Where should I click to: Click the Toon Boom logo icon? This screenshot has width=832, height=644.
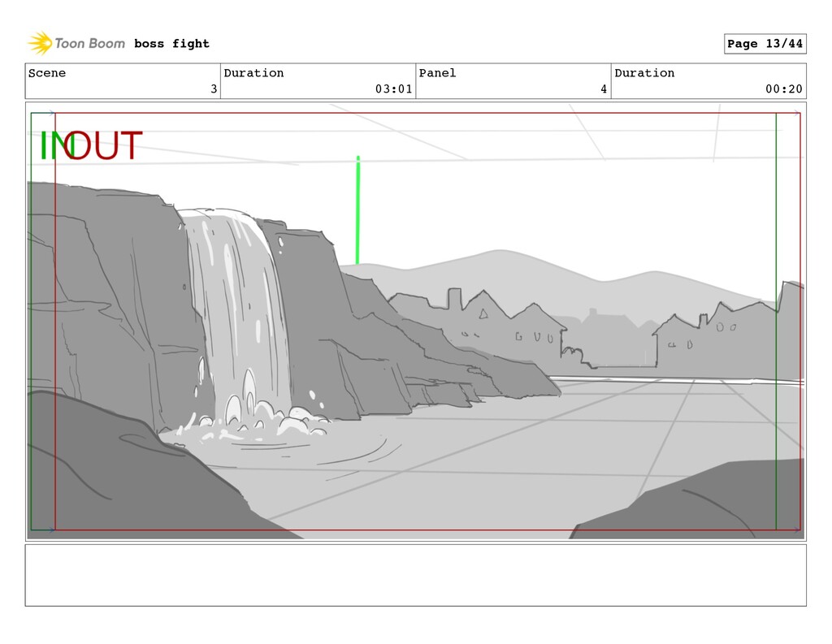pos(40,43)
